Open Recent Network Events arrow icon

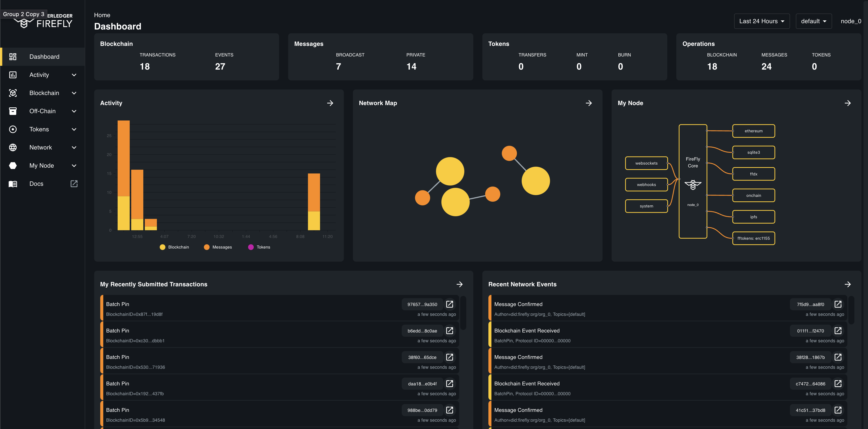coord(847,284)
